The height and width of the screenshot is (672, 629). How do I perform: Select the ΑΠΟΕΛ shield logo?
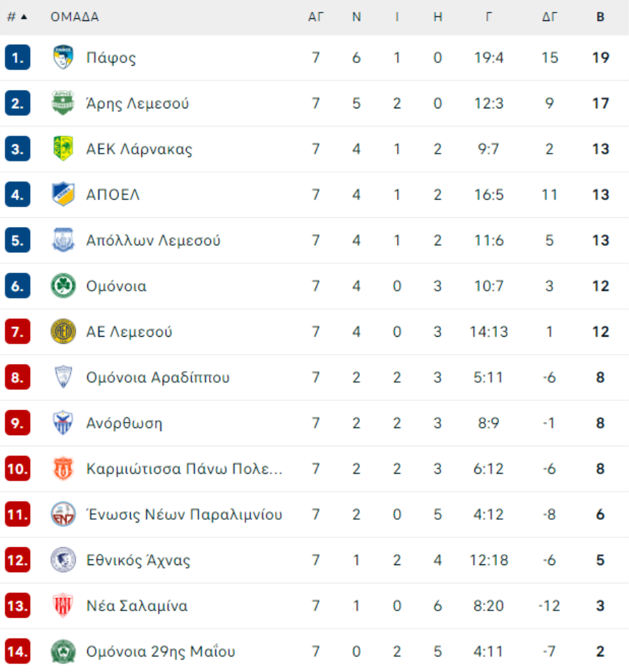point(63,194)
